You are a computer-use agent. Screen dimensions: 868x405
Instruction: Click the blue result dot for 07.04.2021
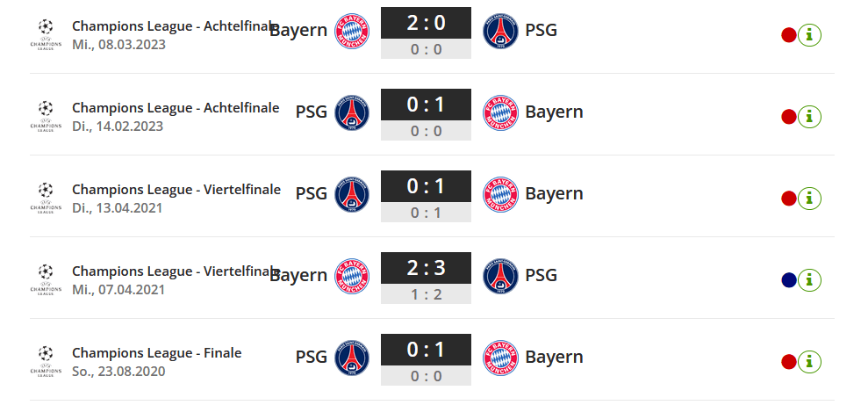tap(789, 280)
